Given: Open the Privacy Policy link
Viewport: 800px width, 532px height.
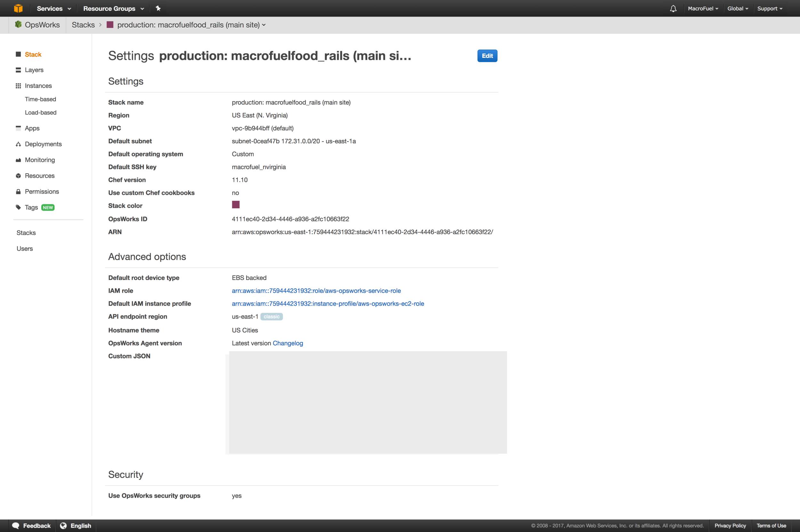Looking at the screenshot, I should tap(730, 526).
